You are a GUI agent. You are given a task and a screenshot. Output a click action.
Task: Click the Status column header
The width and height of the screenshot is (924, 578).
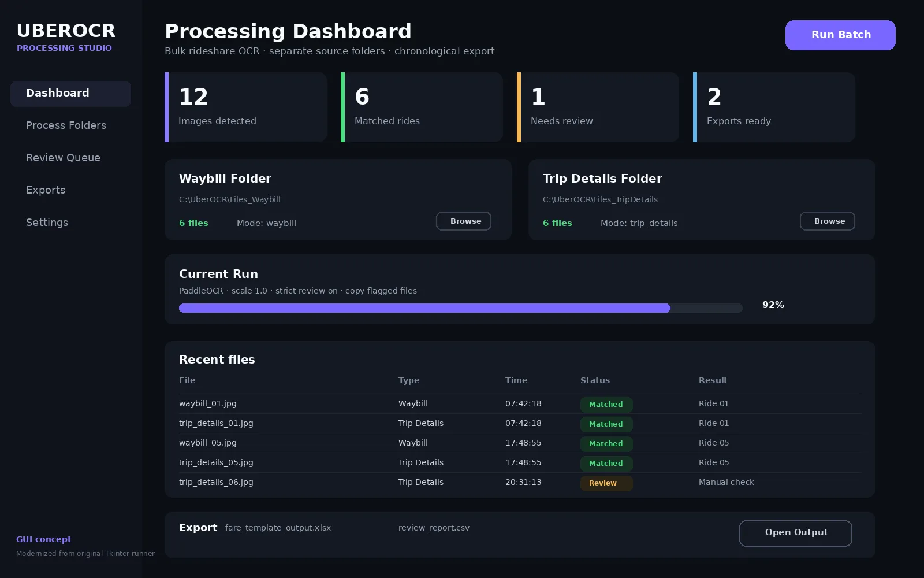pyautogui.click(x=595, y=380)
